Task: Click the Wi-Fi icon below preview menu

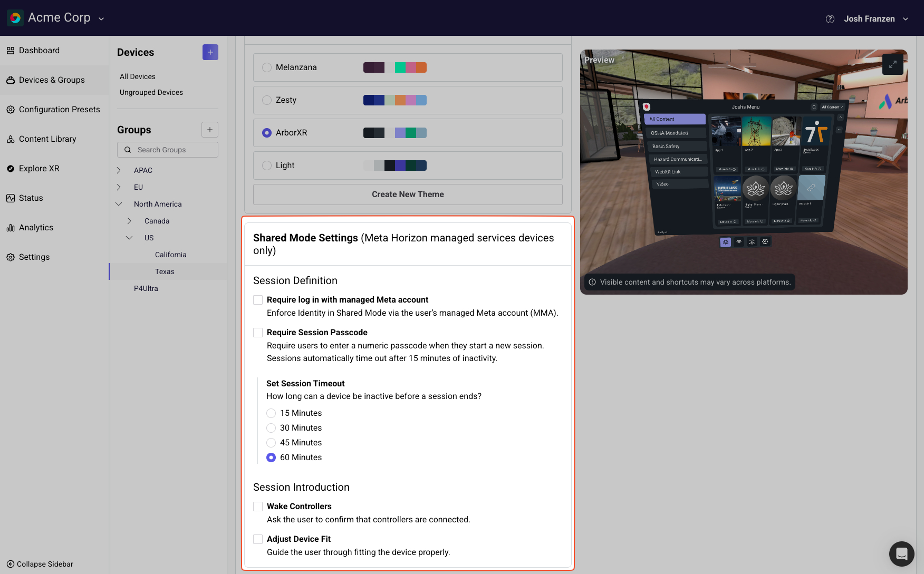Action: click(739, 242)
